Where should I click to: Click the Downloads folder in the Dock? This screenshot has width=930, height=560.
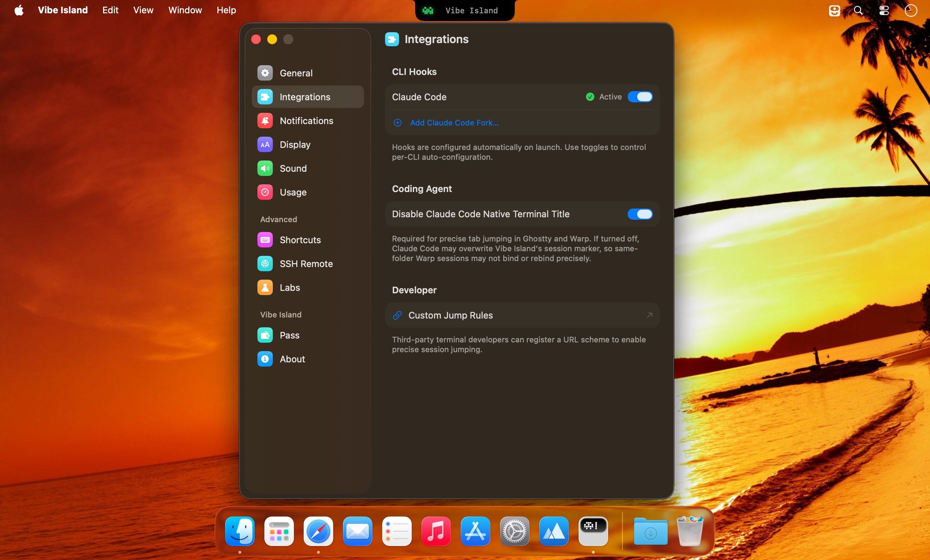(650, 531)
